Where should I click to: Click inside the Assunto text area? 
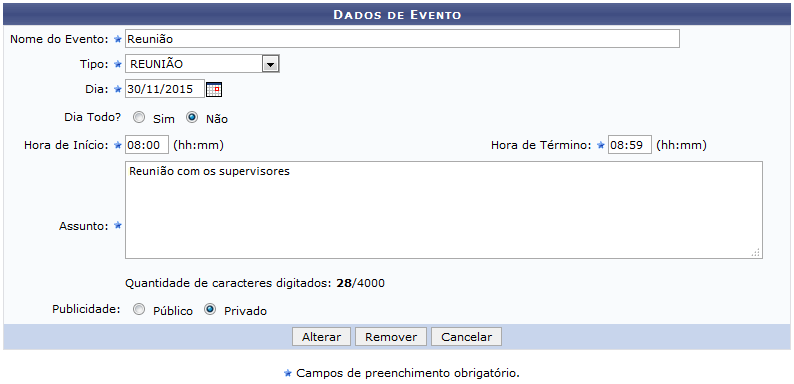tap(444, 210)
